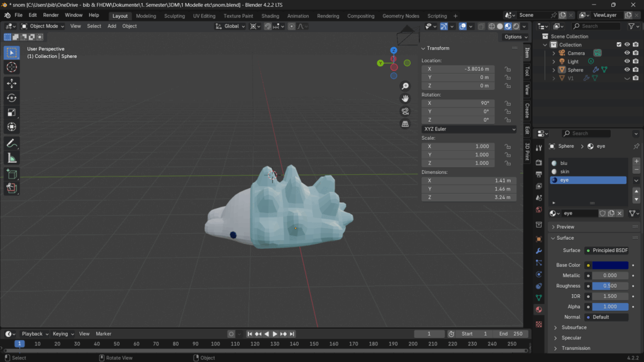Screen dimensions: 644x362
Task: Switch to orthographic/perspective view icon
Action: coord(406,124)
